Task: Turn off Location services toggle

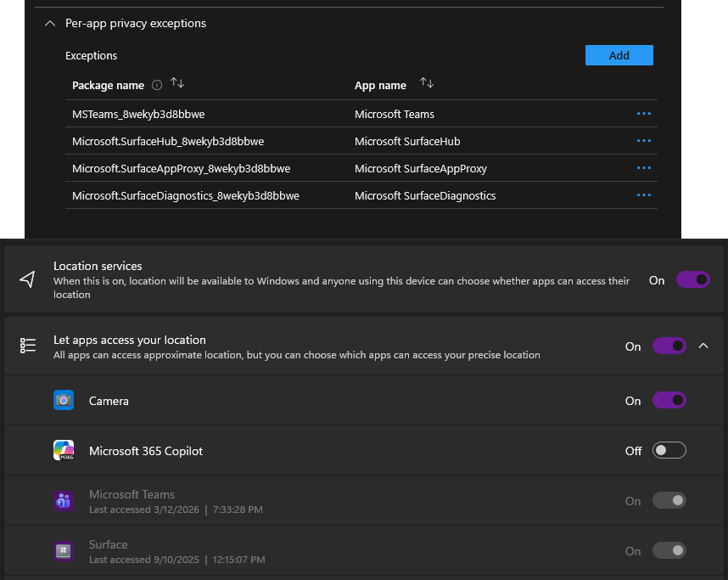Action: 692,280
